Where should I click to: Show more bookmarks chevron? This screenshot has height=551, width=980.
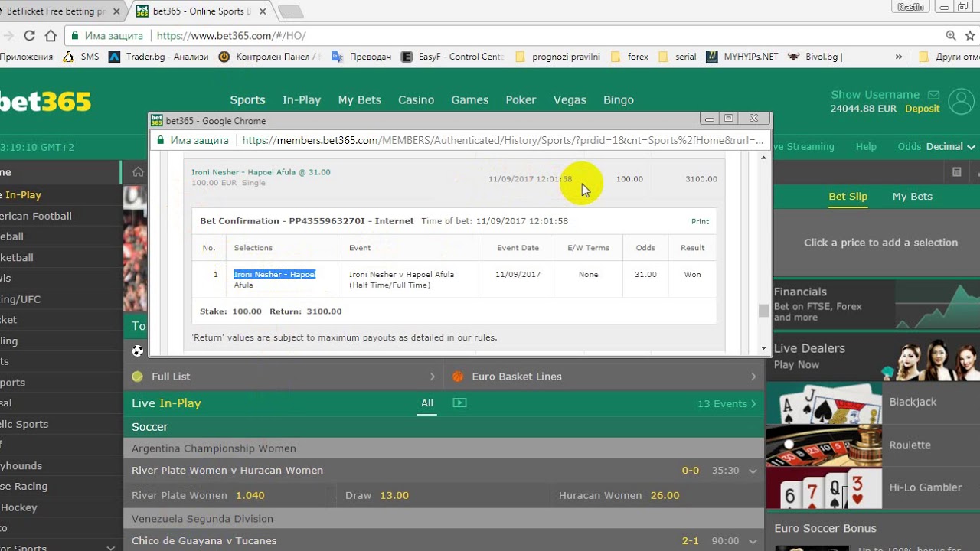898,57
